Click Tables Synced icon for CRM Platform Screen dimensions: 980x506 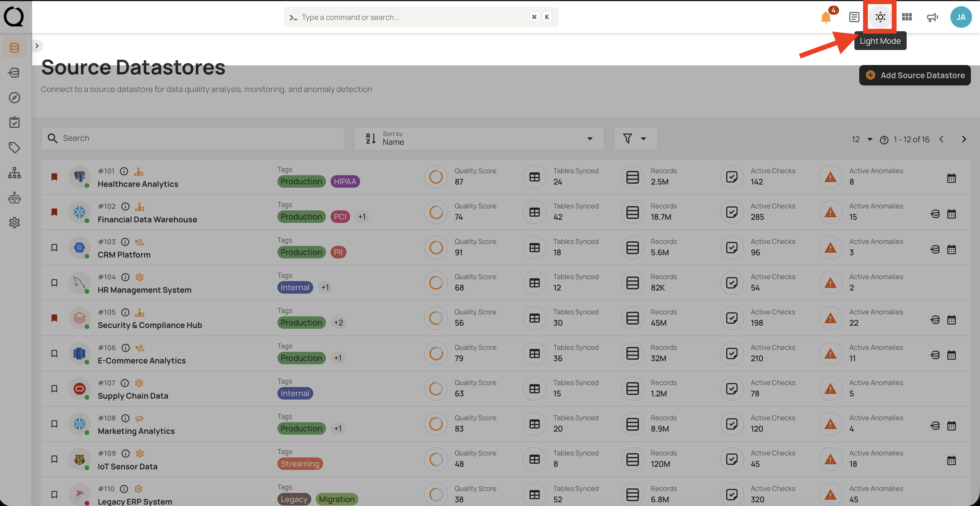534,248
